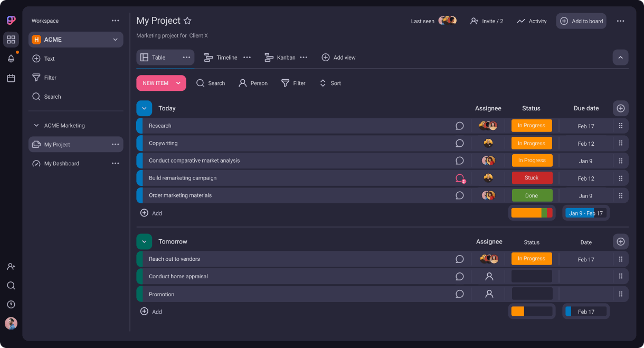Collapse the Today group
The width and height of the screenshot is (644, 348).
[144, 108]
